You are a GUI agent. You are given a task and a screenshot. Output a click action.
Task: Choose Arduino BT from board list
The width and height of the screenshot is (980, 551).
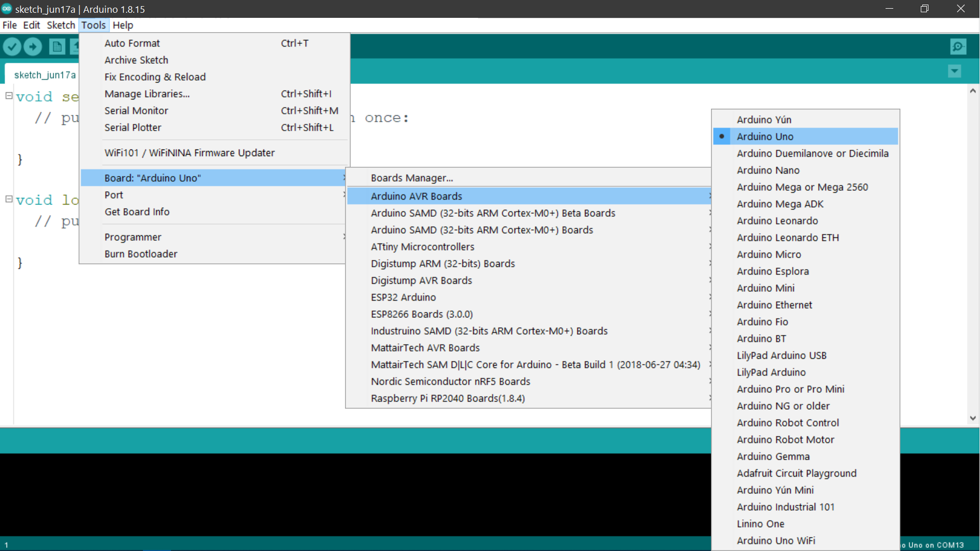805,338
